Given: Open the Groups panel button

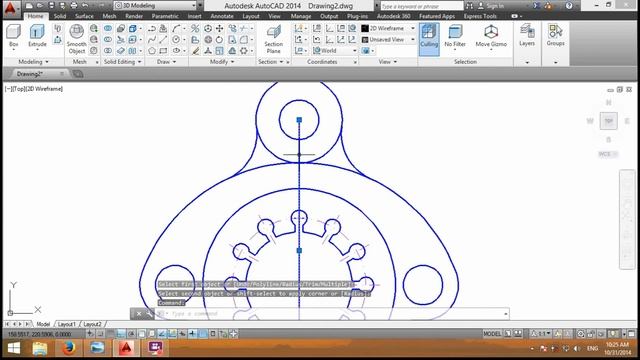Looking at the screenshot, I should 556,35.
